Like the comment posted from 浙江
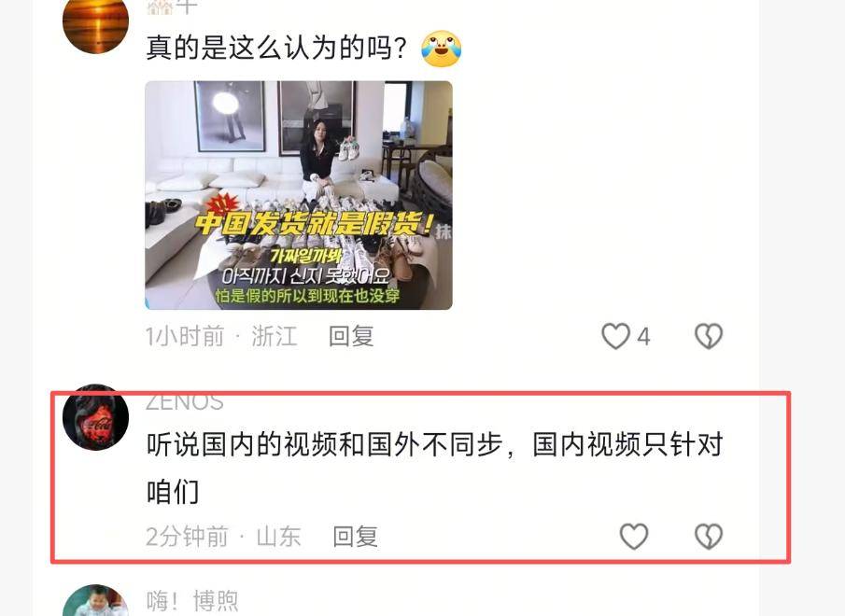This screenshot has height=616, width=845. point(615,337)
